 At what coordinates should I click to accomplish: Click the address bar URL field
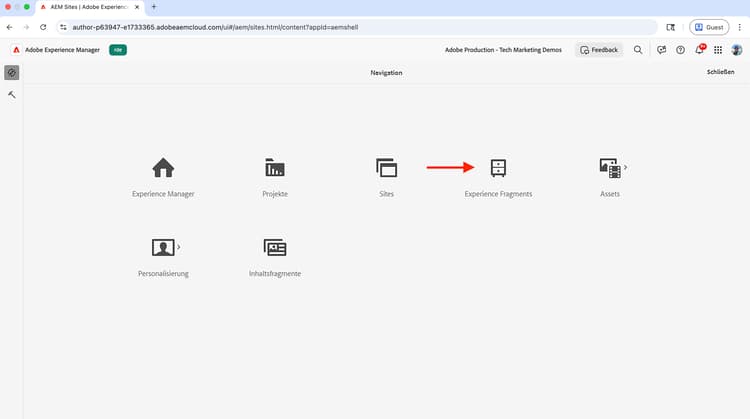point(356,27)
